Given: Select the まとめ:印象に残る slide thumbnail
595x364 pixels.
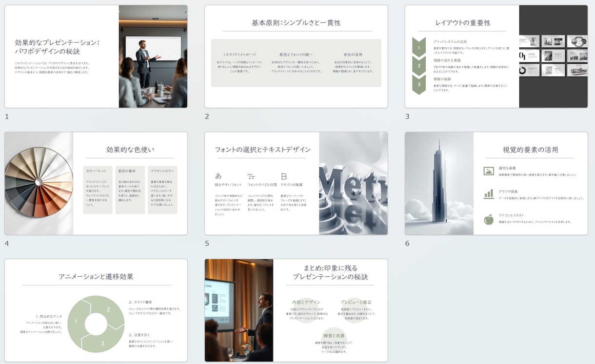Looking at the screenshot, I should 296,310.
